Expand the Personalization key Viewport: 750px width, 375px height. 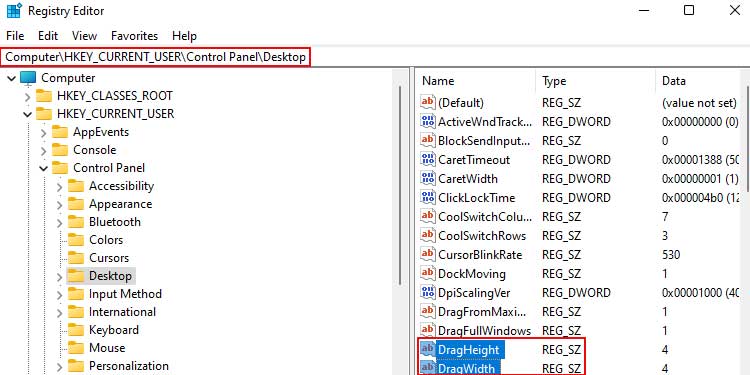59,366
